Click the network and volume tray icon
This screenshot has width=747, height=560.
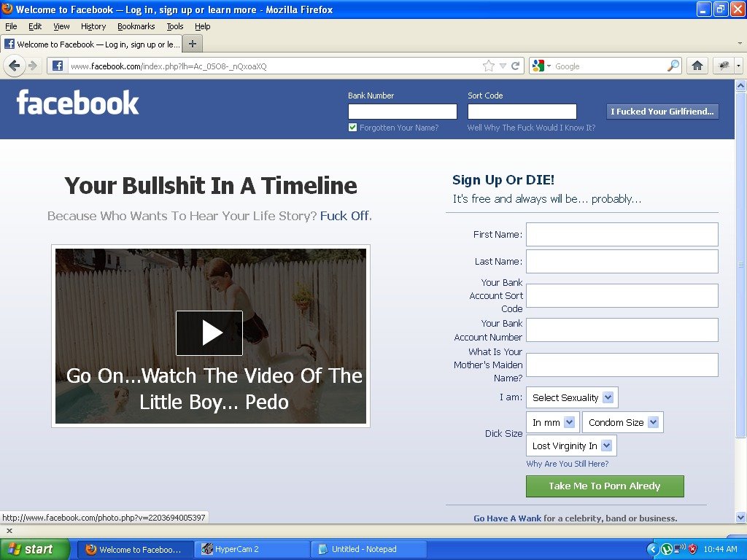tap(680, 549)
